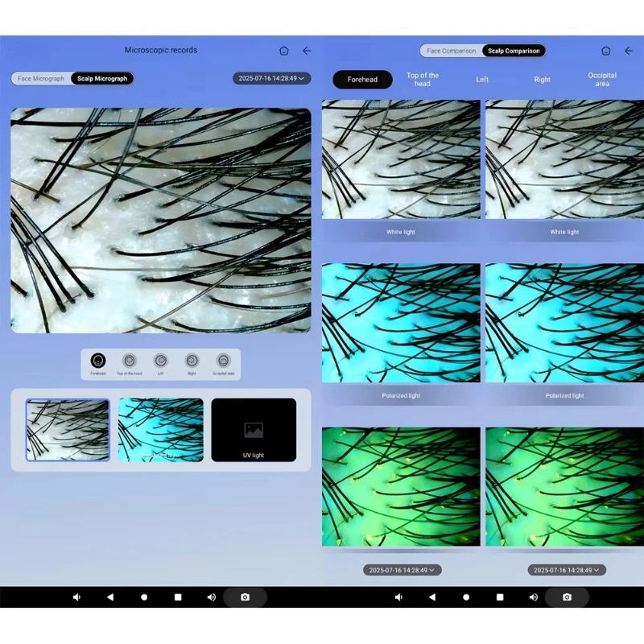Tap recents square in left navigation bar
Screen dimensions: 644x644
[x=178, y=597]
